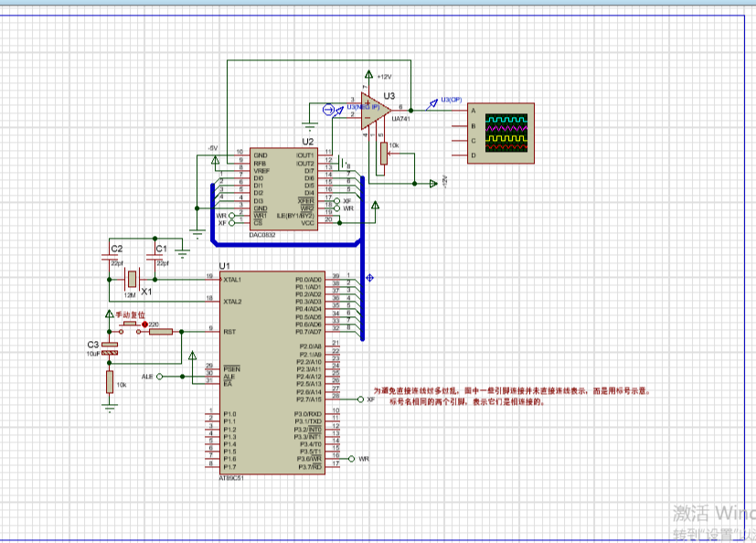Click the P3.7/RD pin label
Screen dimensions: 756x543
pos(310,467)
